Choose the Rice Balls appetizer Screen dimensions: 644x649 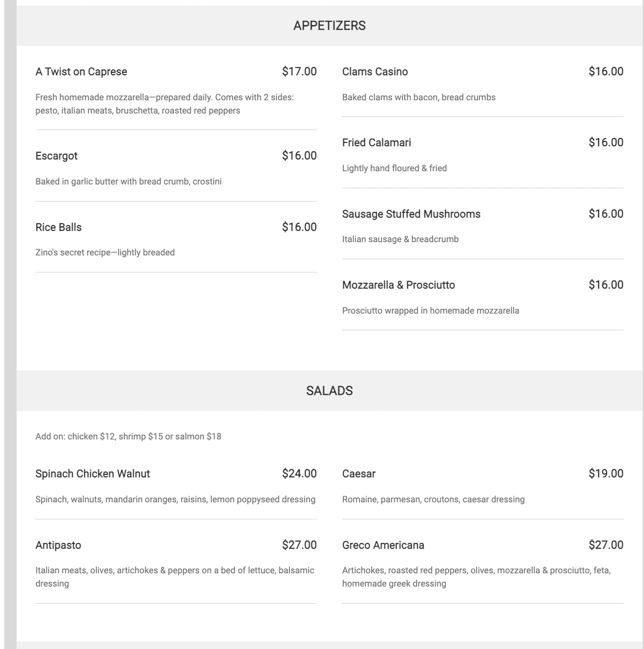pos(59,228)
